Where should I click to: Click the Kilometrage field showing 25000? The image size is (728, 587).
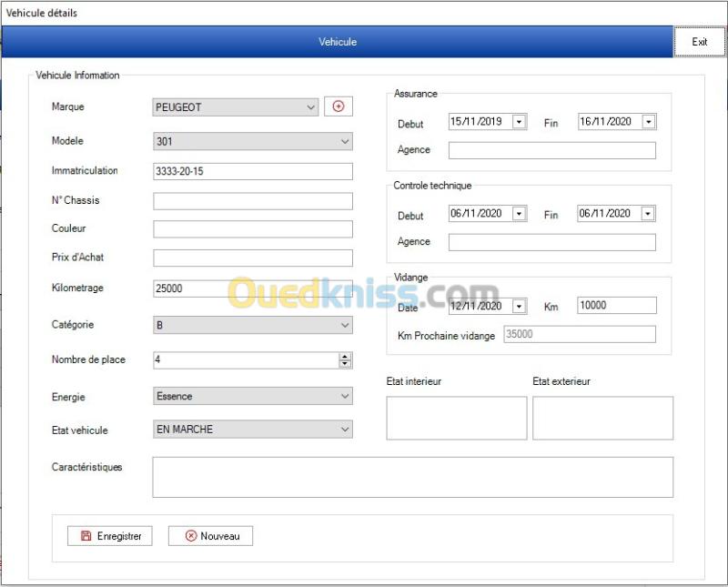253,288
